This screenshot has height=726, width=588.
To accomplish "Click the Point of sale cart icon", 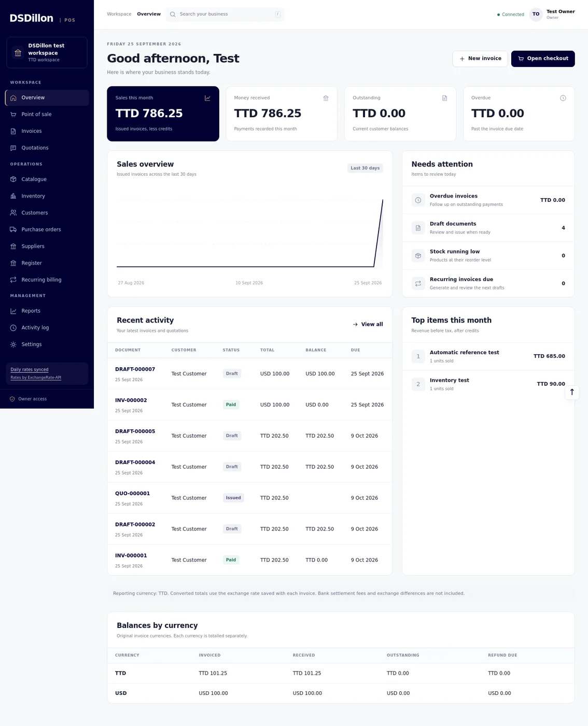I will (13, 115).
